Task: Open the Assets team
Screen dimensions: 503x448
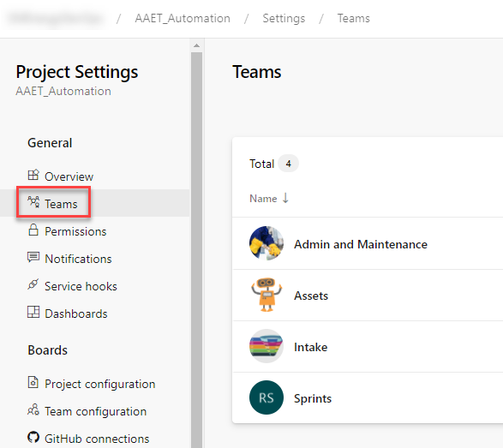Action: click(311, 296)
